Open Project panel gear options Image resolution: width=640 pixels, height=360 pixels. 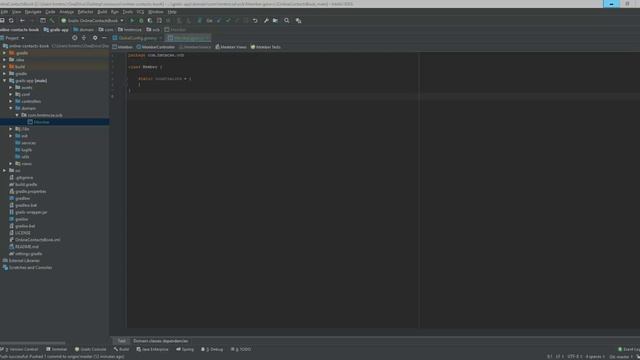(x=95, y=38)
